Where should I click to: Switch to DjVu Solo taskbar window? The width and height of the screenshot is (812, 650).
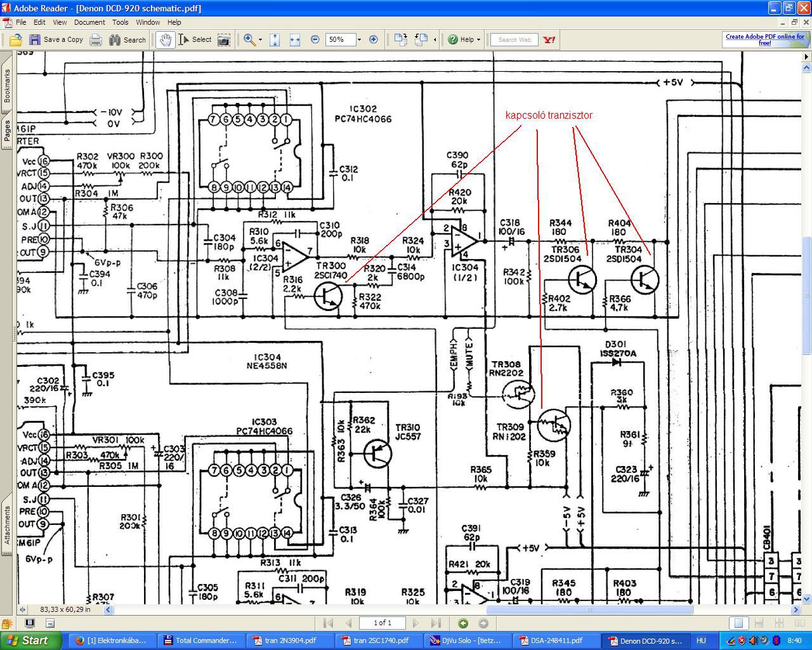467,640
